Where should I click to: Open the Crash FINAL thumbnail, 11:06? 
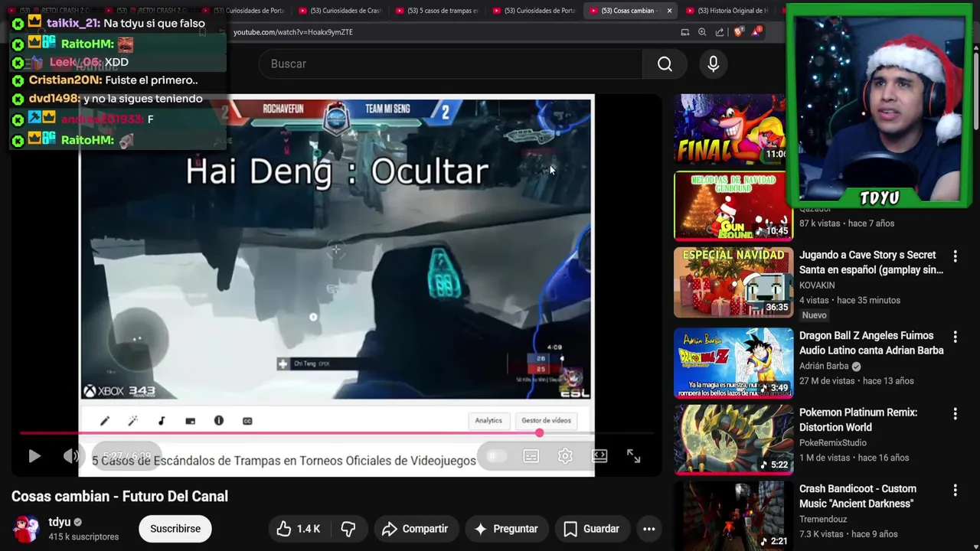coord(730,129)
